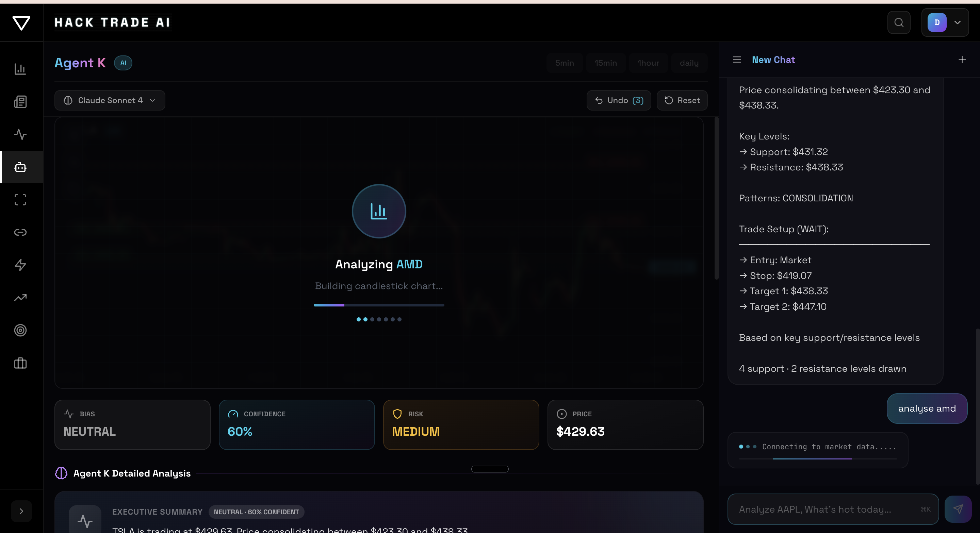This screenshot has height=533, width=980.
Task: Click the Reset button
Action: [x=682, y=100]
